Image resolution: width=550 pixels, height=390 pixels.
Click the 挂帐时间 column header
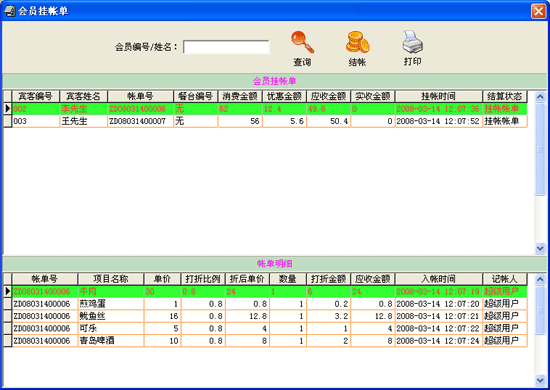438,96
